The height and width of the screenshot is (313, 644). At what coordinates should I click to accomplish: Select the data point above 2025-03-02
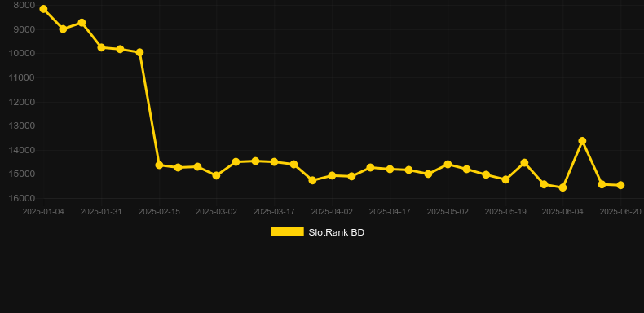point(216,175)
